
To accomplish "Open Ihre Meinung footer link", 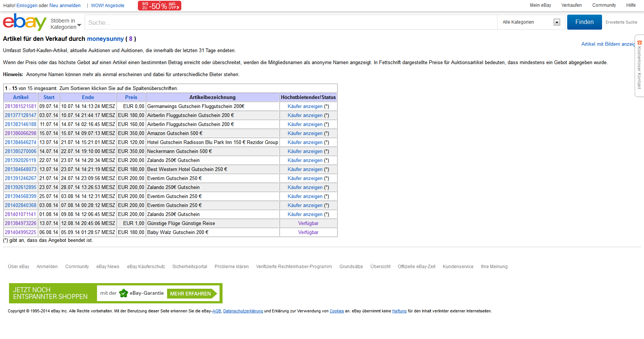I will pyautogui.click(x=494, y=267).
